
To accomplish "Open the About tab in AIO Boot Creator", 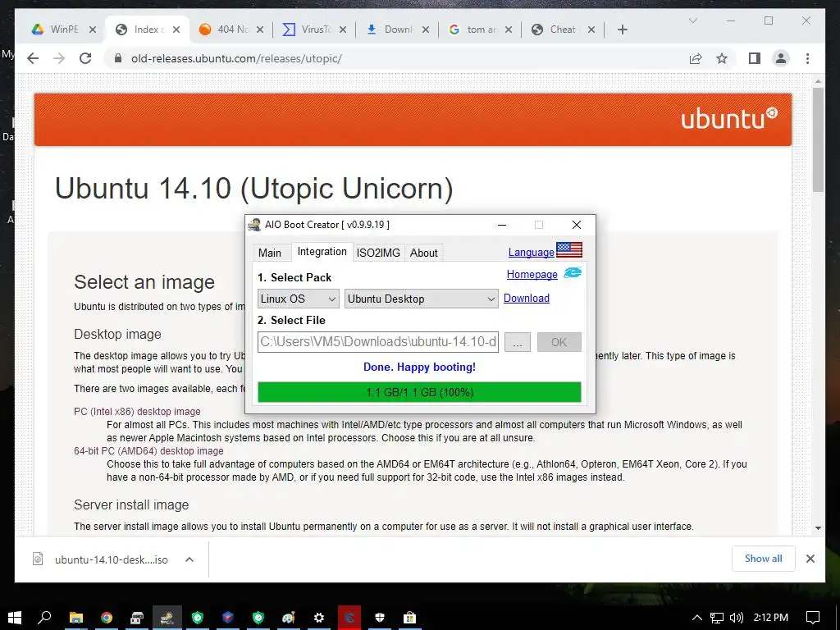I will [x=424, y=253].
